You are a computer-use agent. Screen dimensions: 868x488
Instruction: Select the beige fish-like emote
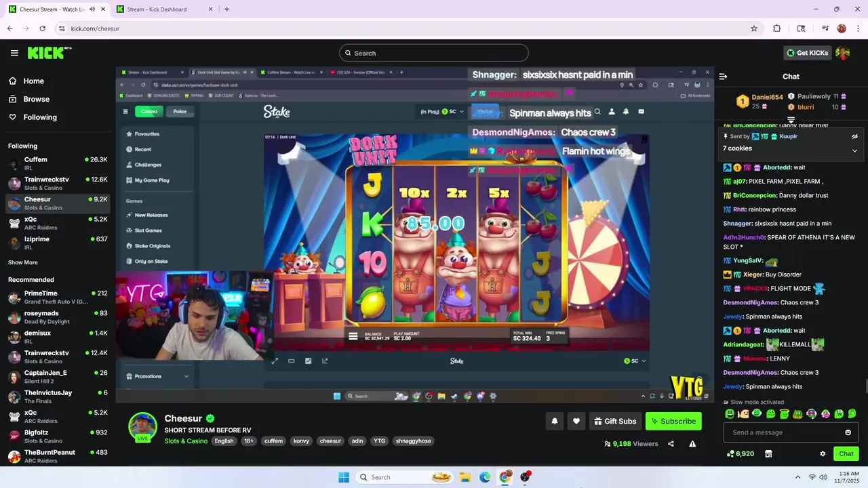click(743, 413)
